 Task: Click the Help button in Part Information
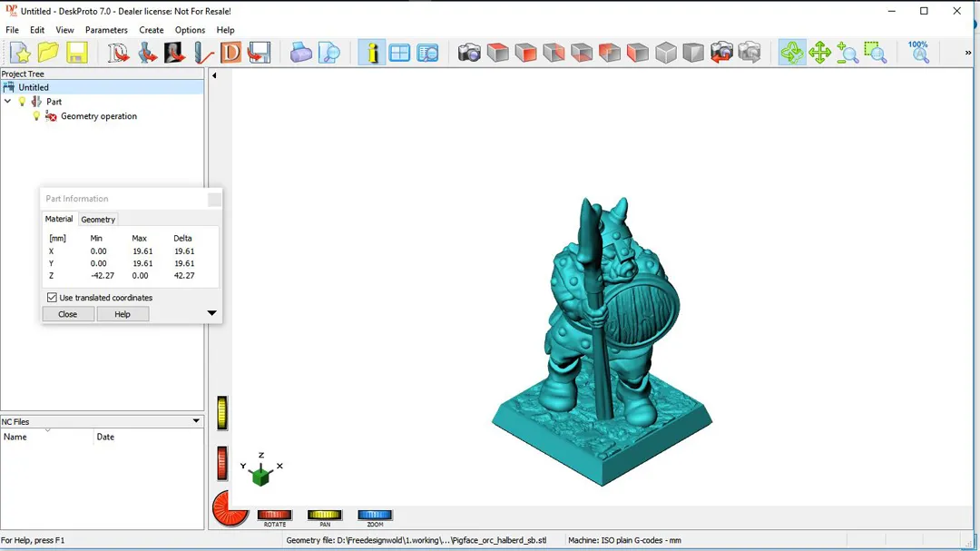[122, 314]
